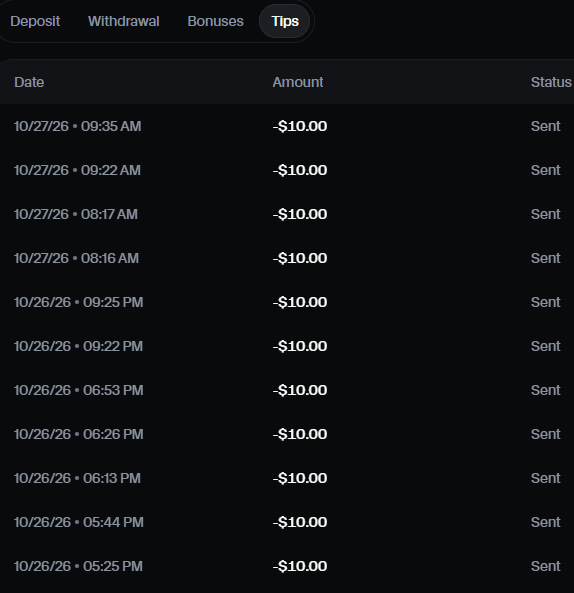The width and height of the screenshot is (574, 593).
Task: Click the -$10.00 amount for 05:25 PM tip
Action: [x=300, y=566]
